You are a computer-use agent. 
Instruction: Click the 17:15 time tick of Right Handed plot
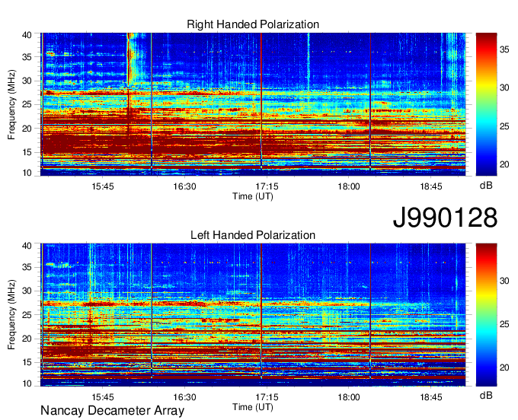tap(267, 186)
